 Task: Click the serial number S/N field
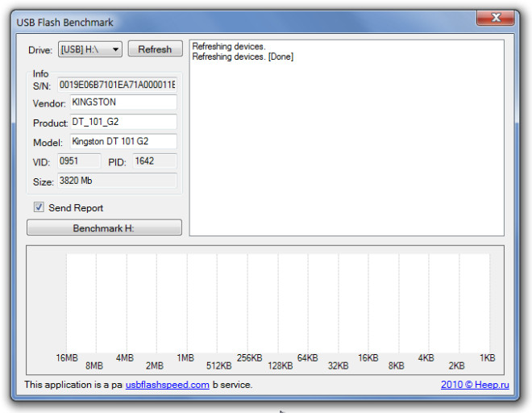[x=117, y=85]
